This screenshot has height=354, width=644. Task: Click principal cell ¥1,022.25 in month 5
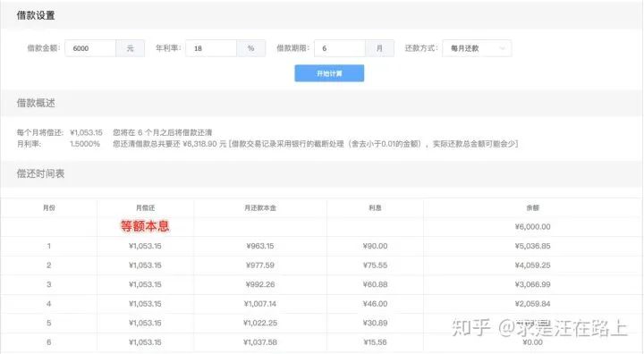click(x=260, y=323)
